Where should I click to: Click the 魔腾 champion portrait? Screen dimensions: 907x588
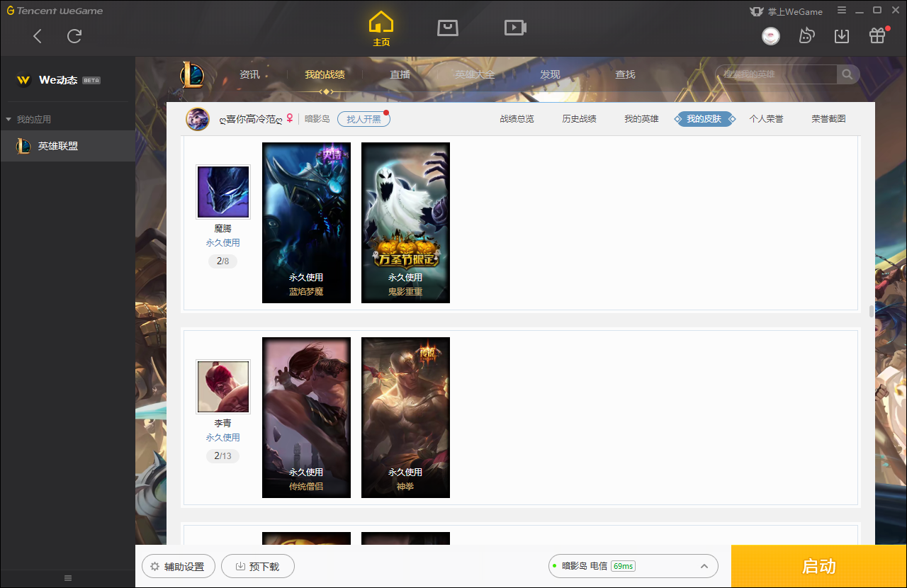click(x=223, y=192)
